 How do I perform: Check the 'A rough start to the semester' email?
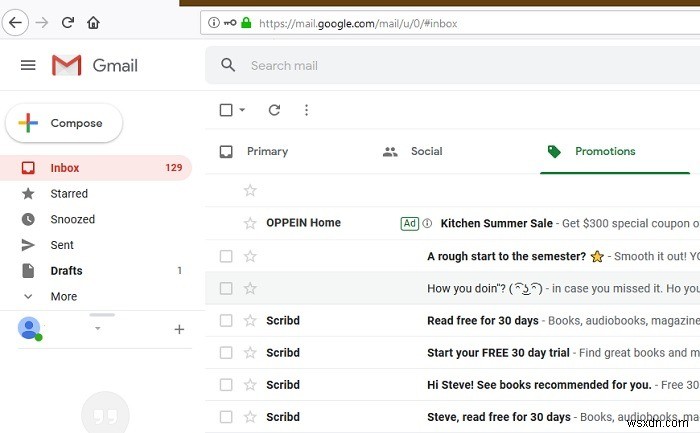coord(226,256)
